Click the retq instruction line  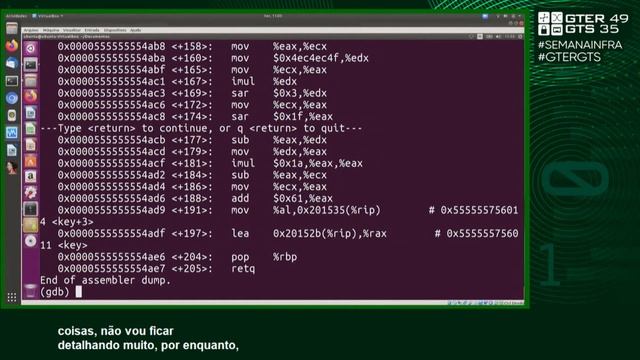(156, 269)
